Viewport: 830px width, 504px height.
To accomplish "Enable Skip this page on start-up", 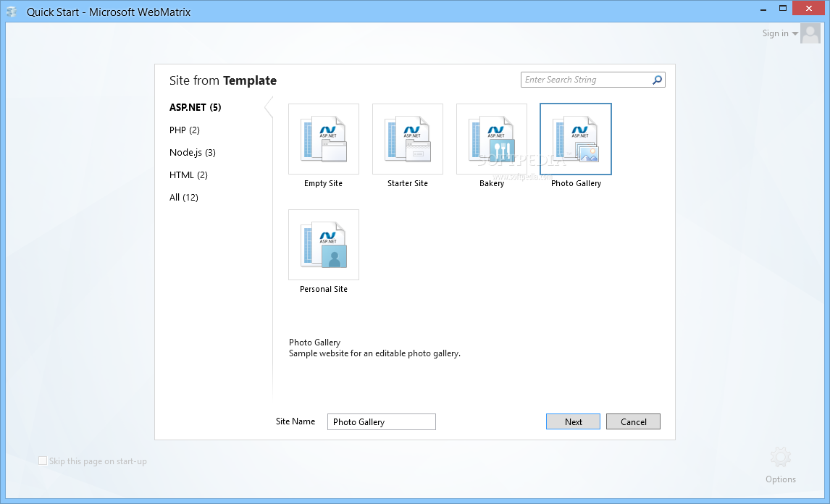I will pos(43,461).
